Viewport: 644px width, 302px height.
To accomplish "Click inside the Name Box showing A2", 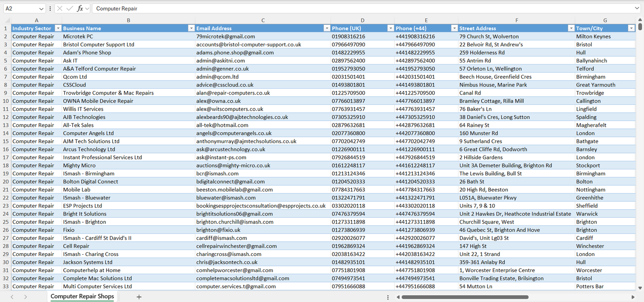I will tap(21, 8).
